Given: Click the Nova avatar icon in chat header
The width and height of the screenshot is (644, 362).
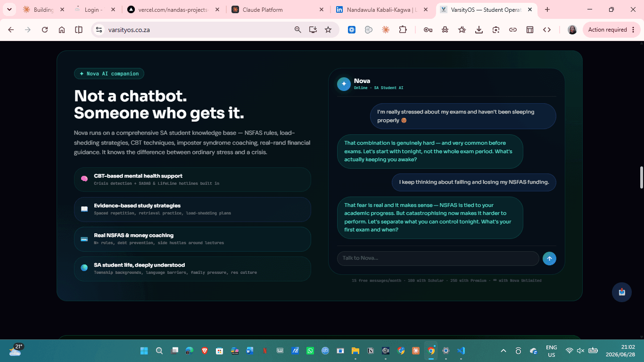Looking at the screenshot, I should (344, 84).
